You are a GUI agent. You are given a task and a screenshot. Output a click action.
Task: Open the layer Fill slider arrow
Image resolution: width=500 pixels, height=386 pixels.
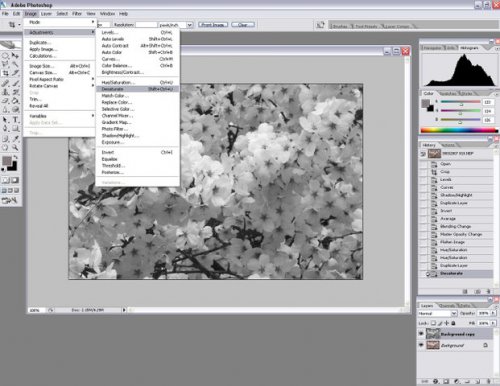tap(493, 323)
